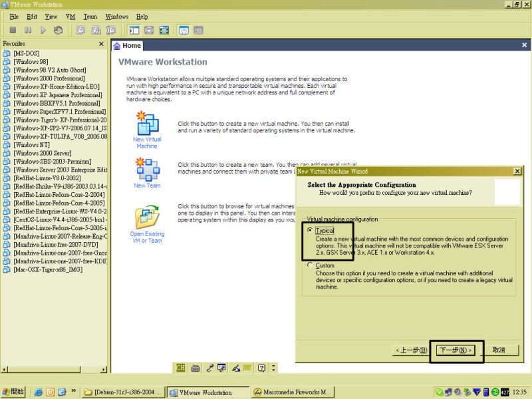The width and height of the screenshot is (532, 399).
Task: Open the Team menu
Action: click(x=90, y=17)
